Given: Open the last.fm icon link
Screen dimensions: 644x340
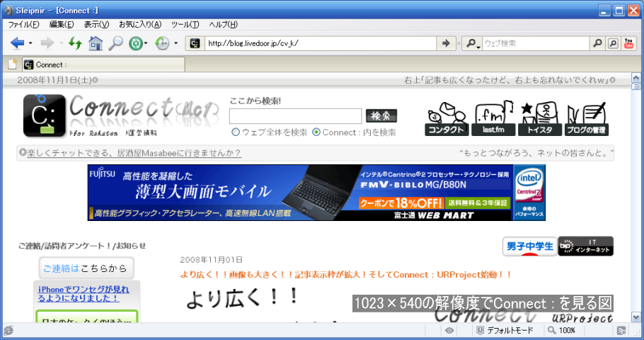Looking at the screenshot, I should (494, 119).
